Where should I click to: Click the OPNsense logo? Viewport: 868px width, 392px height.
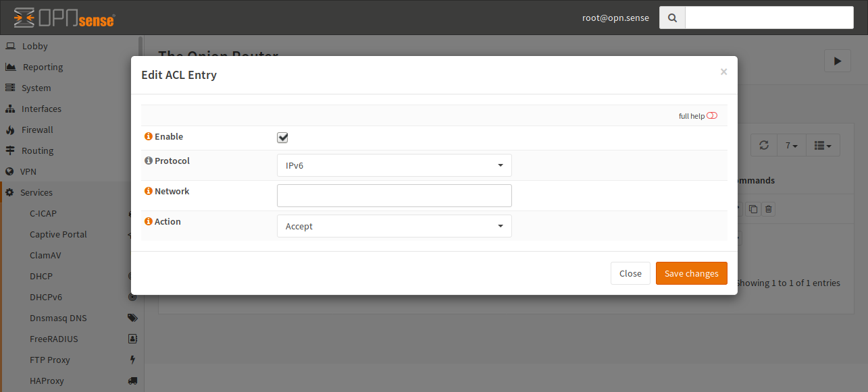pos(64,18)
